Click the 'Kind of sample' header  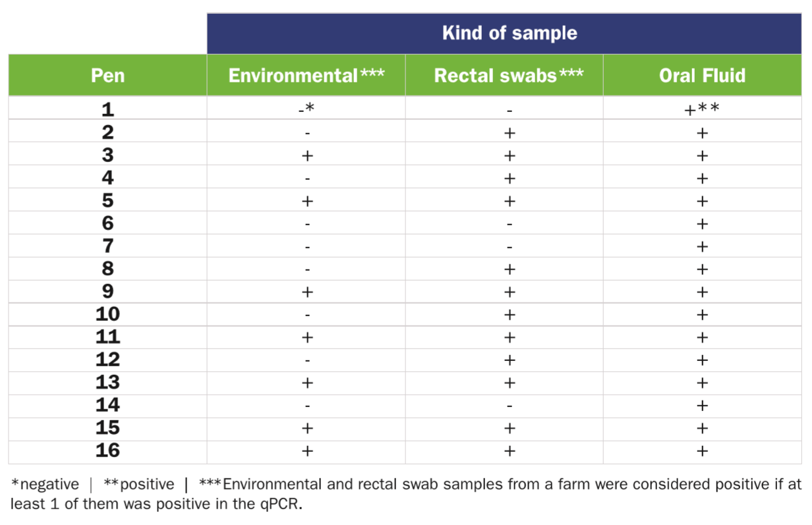click(x=509, y=34)
